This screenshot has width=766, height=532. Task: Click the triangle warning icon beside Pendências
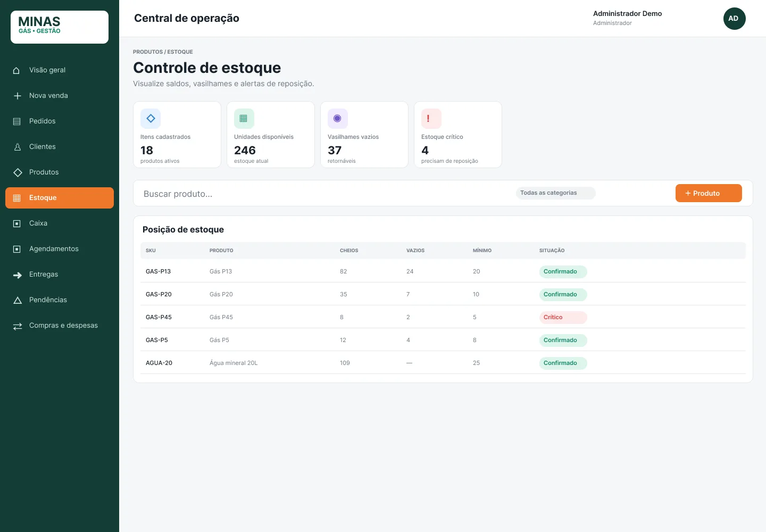pyautogui.click(x=17, y=300)
